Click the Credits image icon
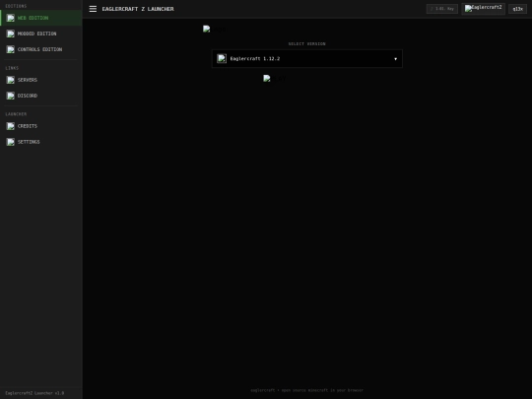Screen dimensions: 532x399 [x=11, y=126]
